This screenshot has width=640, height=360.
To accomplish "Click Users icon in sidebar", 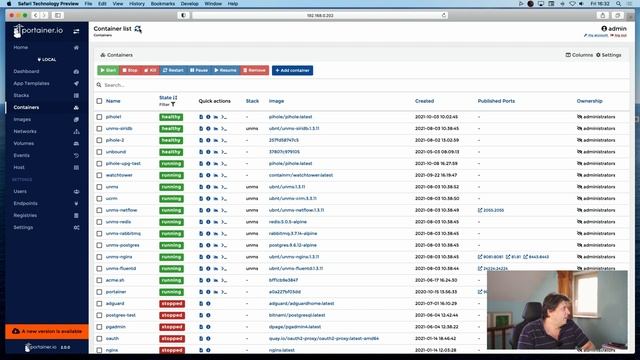I will [76, 191].
